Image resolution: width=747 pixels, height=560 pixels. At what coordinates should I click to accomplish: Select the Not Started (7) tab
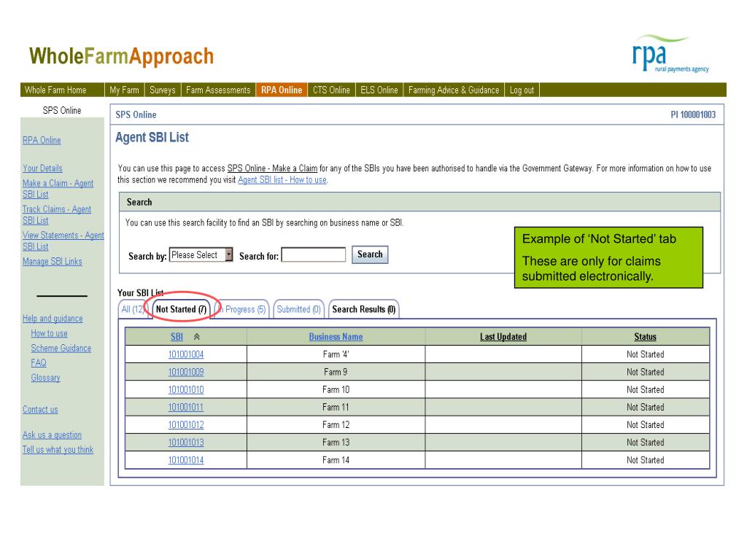coord(181,309)
